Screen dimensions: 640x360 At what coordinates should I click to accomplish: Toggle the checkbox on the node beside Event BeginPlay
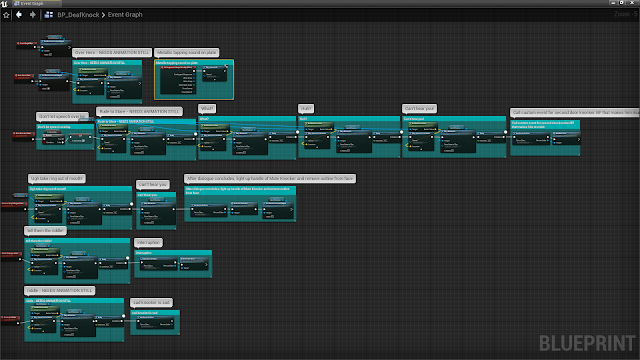point(50,54)
